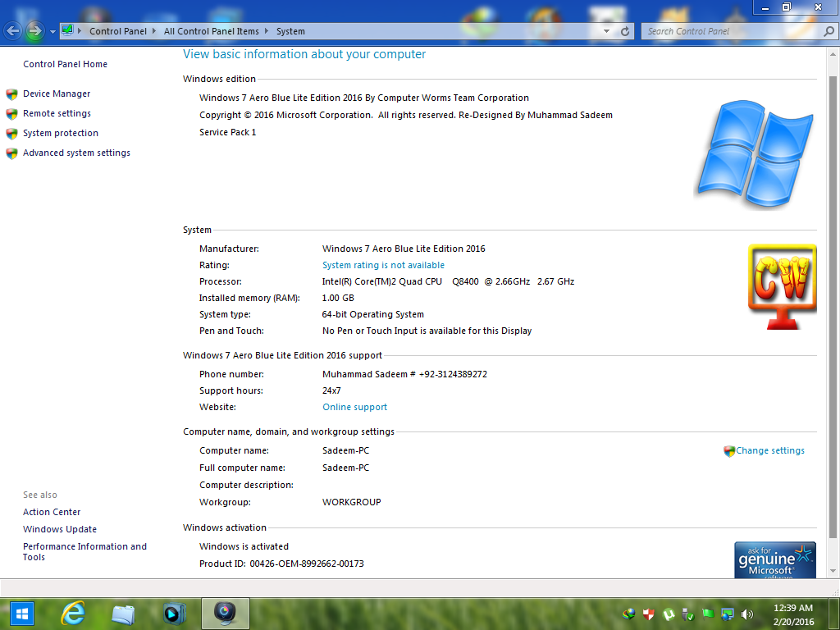The width and height of the screenshot is (840, 630).
Task: Click the Show desktop strip
Action: pos(836,614)
